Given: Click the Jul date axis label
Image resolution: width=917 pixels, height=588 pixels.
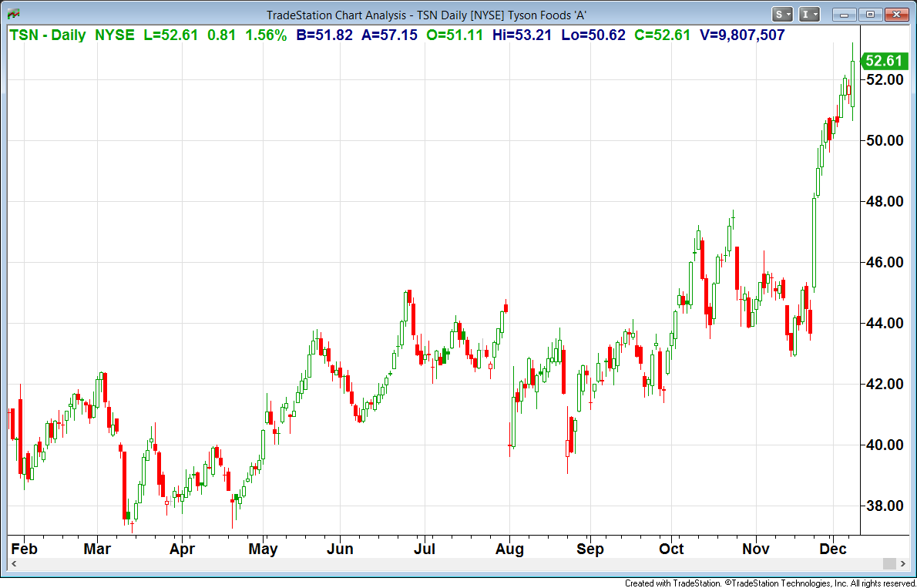Looking at the screenshot, I should pyautogui.click(x=425, y=549).
